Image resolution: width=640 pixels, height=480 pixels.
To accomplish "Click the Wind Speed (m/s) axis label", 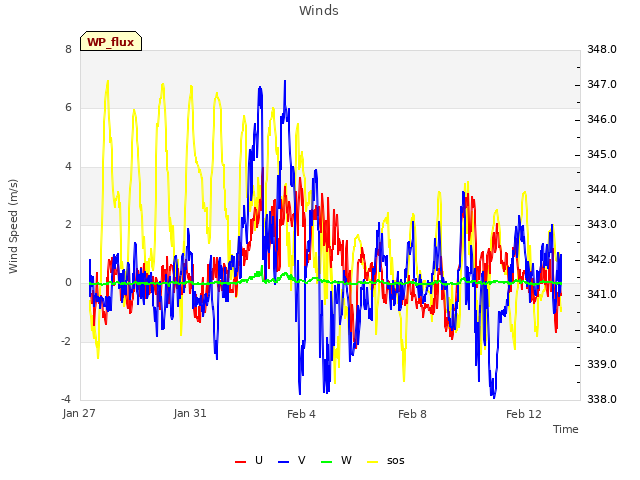I will coord(13,226).
